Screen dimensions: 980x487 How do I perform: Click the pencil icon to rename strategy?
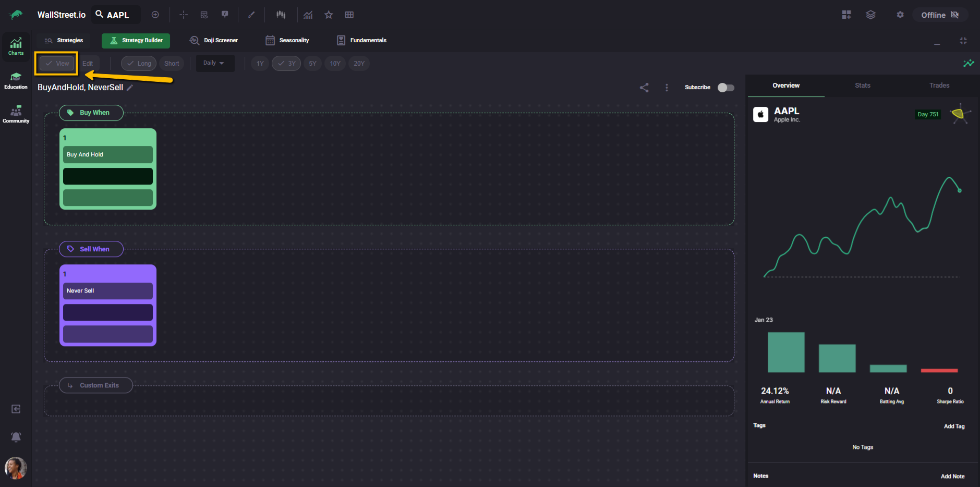pyautogui.click(x=130, y=88)
